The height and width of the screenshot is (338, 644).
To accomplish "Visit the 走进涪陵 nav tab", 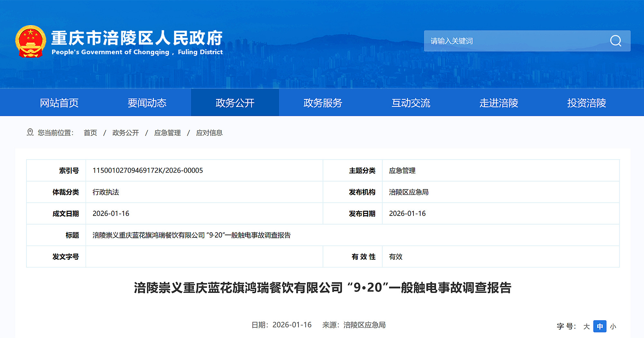I will click(499, 103).
